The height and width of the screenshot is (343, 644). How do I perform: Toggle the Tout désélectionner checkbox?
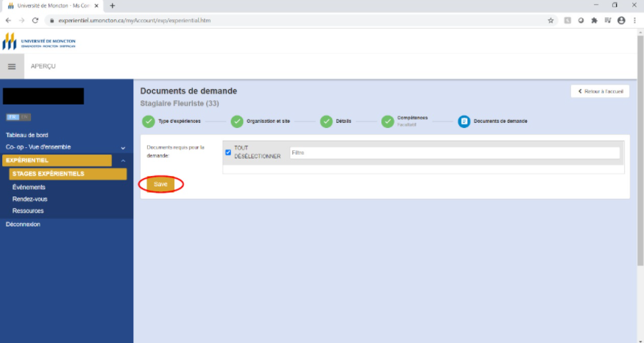point(228,152)
